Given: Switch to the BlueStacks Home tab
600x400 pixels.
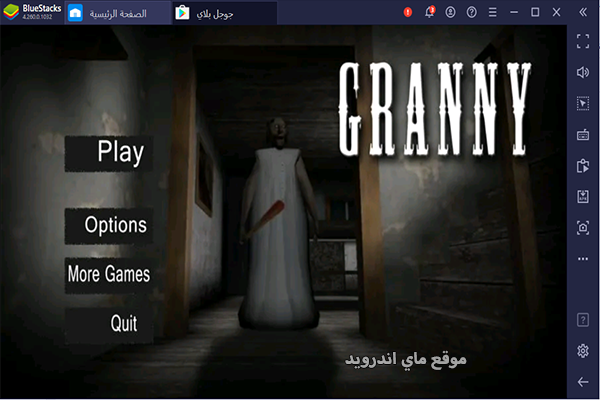Looking at the screenshot, I should pos(118,13).
